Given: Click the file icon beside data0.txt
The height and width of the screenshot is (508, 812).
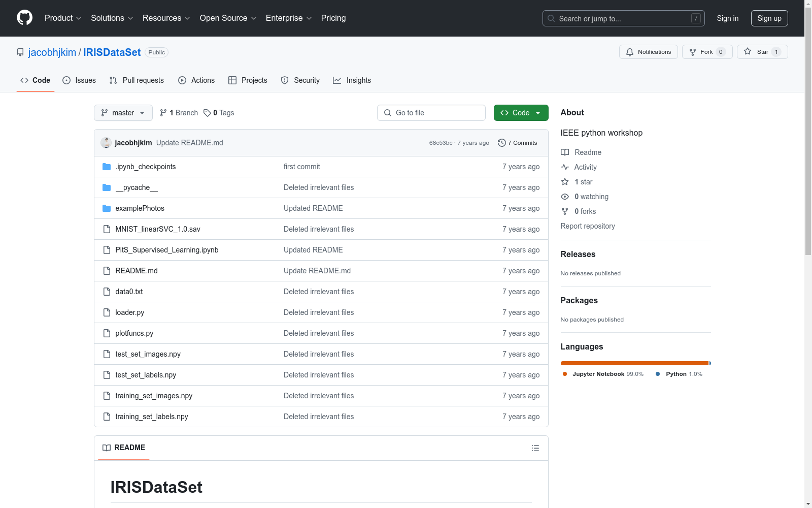Looking at the screenshot, I should [107, 292].
